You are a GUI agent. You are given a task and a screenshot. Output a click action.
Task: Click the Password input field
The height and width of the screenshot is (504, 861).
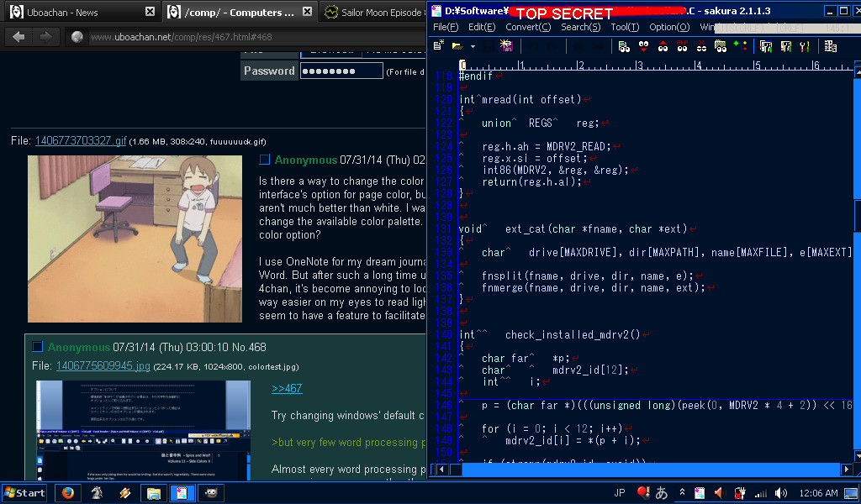[341, 71]
